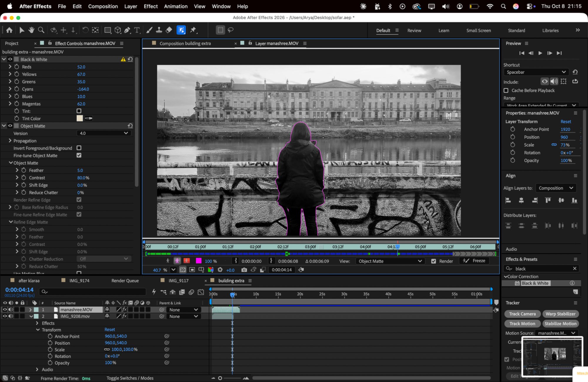
Task: Open parent dropdown for IMG_9208.mov layer
Action: click(x=183, y=316)
